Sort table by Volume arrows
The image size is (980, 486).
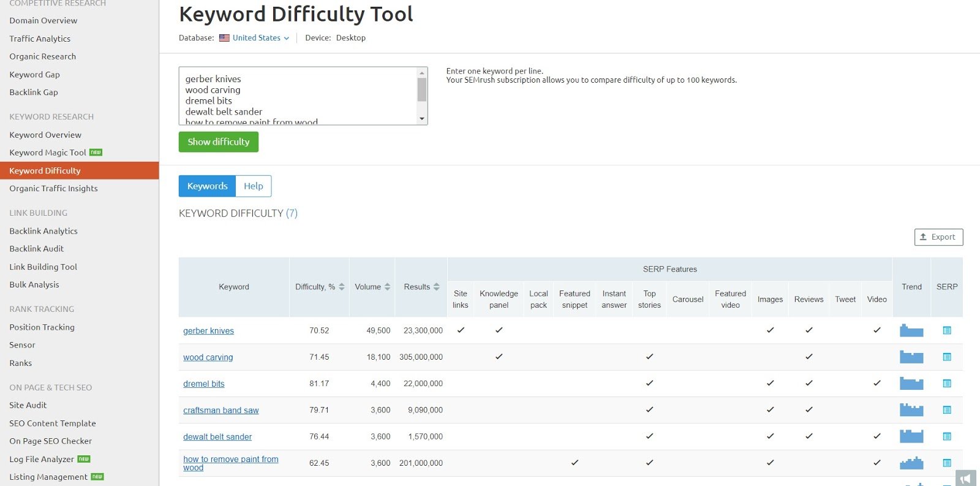tap(387, 287)
